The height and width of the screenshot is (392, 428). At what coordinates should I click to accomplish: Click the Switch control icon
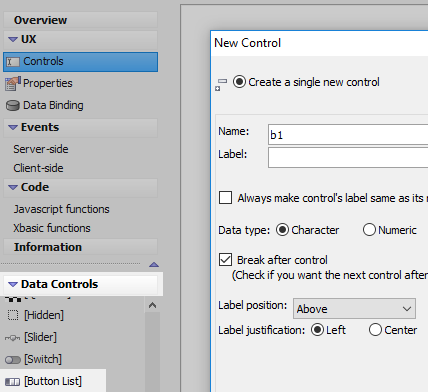(x=13, y=360)
